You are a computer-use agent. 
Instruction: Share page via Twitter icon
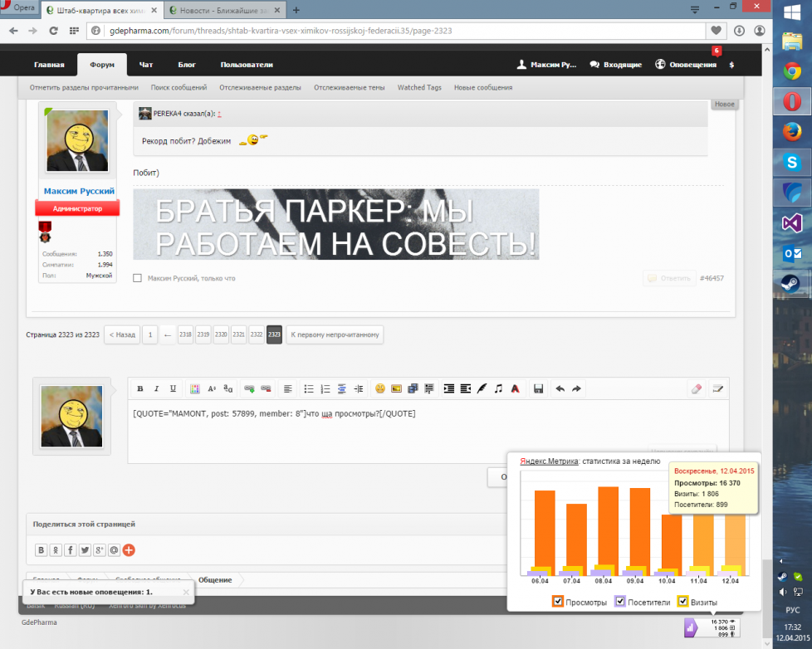click(84, 549)
